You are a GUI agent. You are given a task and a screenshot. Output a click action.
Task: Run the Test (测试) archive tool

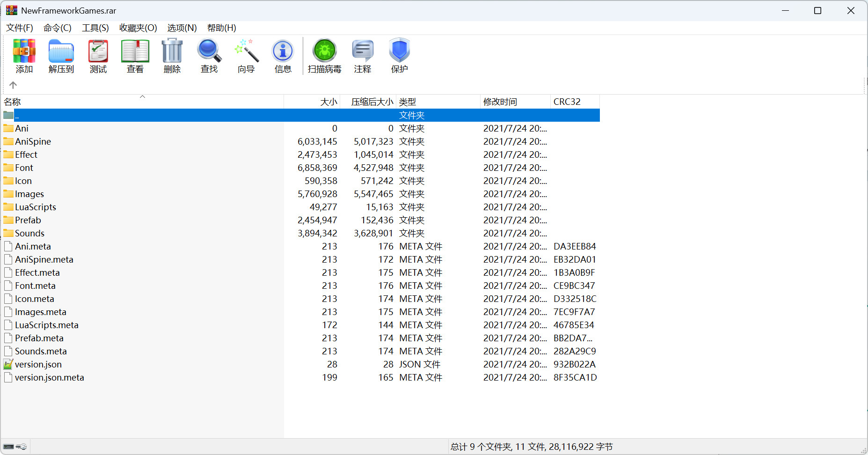coord(98,56)
